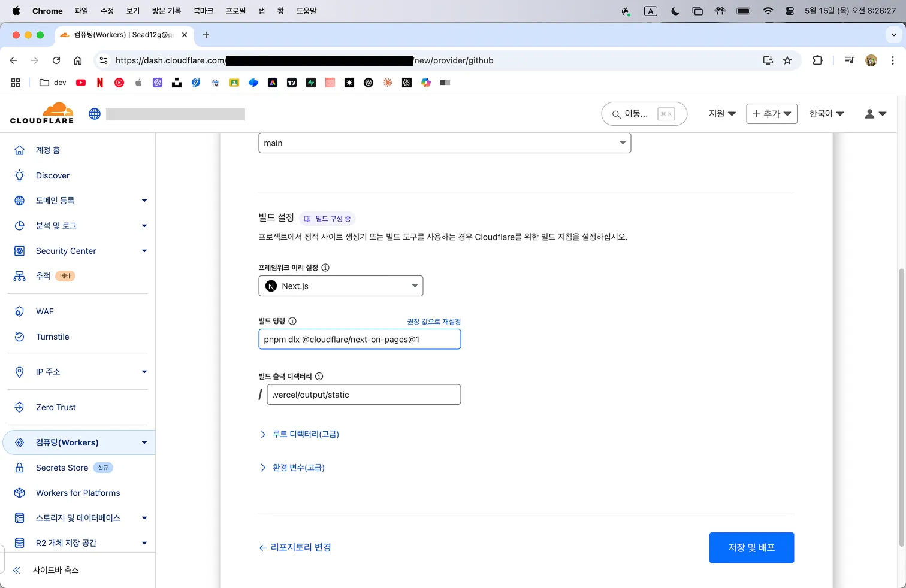The image size is (906, 588).
Task: Open the Next.js framework preset dropdown
Action: (340, 286)
